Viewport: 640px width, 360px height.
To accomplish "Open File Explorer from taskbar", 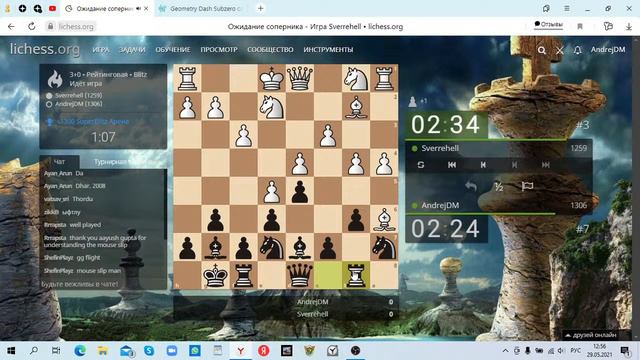I will 103,351.
